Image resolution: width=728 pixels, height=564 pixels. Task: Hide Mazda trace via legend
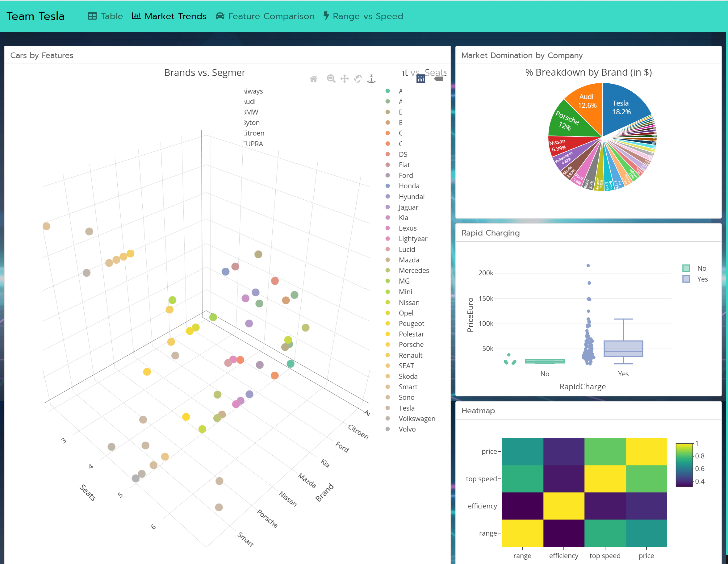(409, 260)
